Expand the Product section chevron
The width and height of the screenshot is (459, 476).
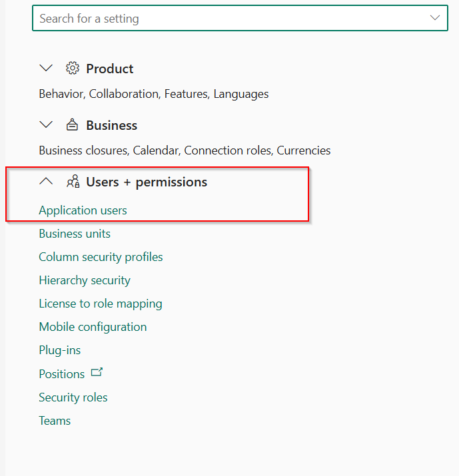coord(46,68)
